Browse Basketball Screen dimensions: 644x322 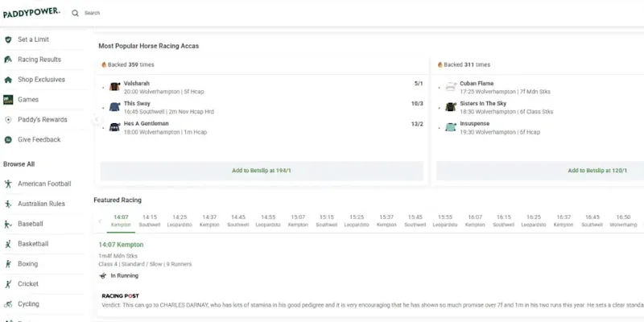pyautogui.click(x=33, y=244)
